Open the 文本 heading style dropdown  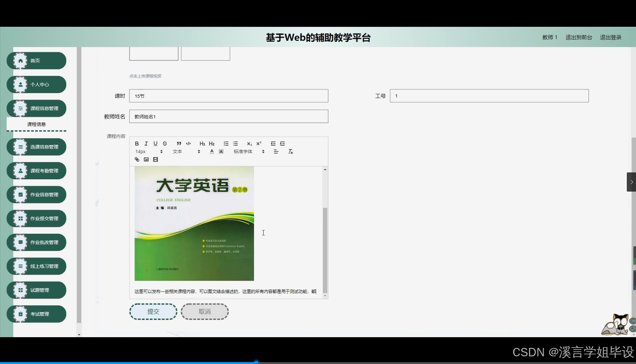tap(187, 152)
